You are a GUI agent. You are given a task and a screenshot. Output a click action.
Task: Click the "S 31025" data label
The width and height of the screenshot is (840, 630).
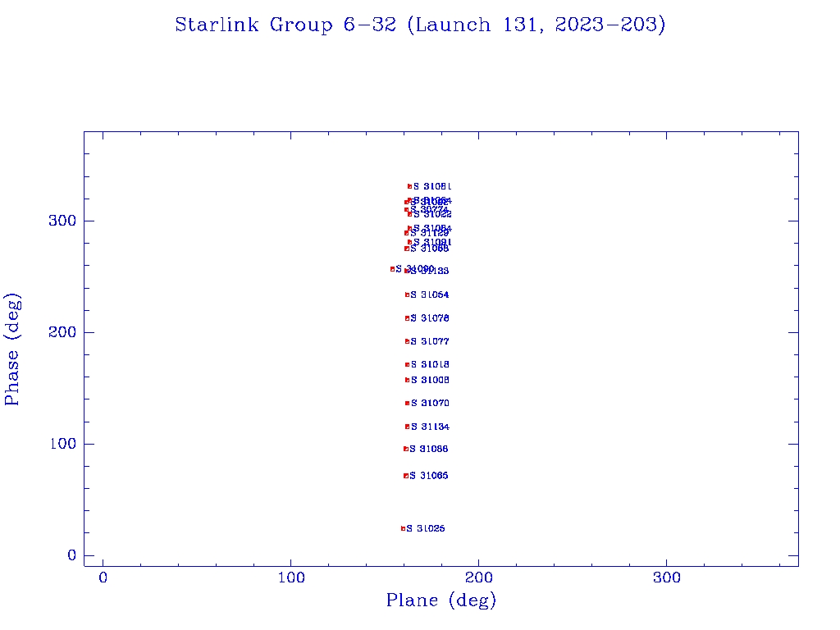[x=426, y=528]
